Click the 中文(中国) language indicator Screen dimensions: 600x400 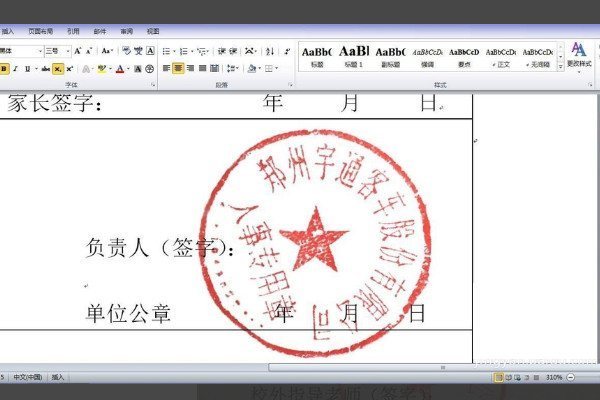(28, 377)
